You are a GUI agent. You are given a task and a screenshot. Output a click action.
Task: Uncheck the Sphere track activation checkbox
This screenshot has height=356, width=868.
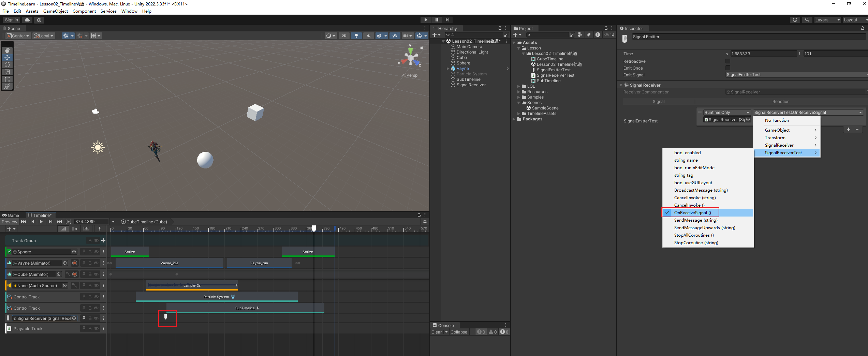[x=9, y=252]
